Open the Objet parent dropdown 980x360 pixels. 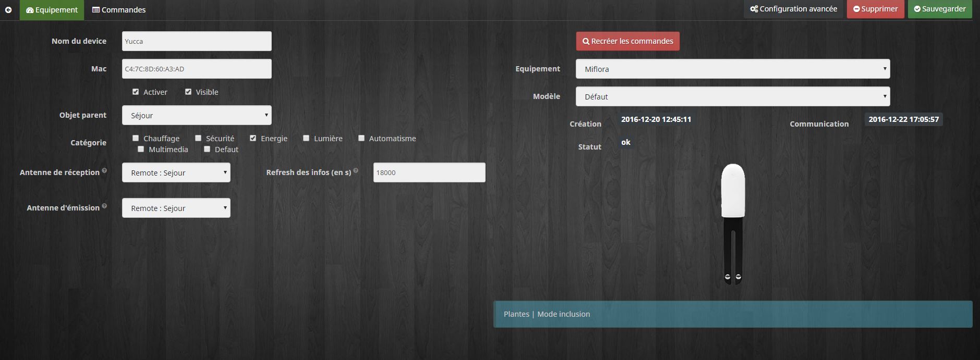(197, 115)
